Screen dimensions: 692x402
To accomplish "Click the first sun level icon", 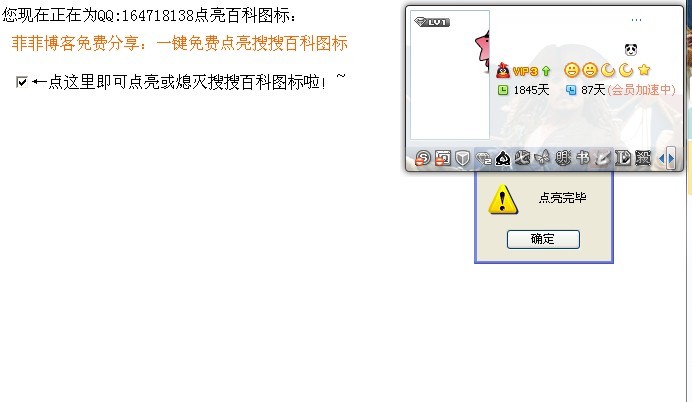I will pyautogui.click(x=572, y=70).
